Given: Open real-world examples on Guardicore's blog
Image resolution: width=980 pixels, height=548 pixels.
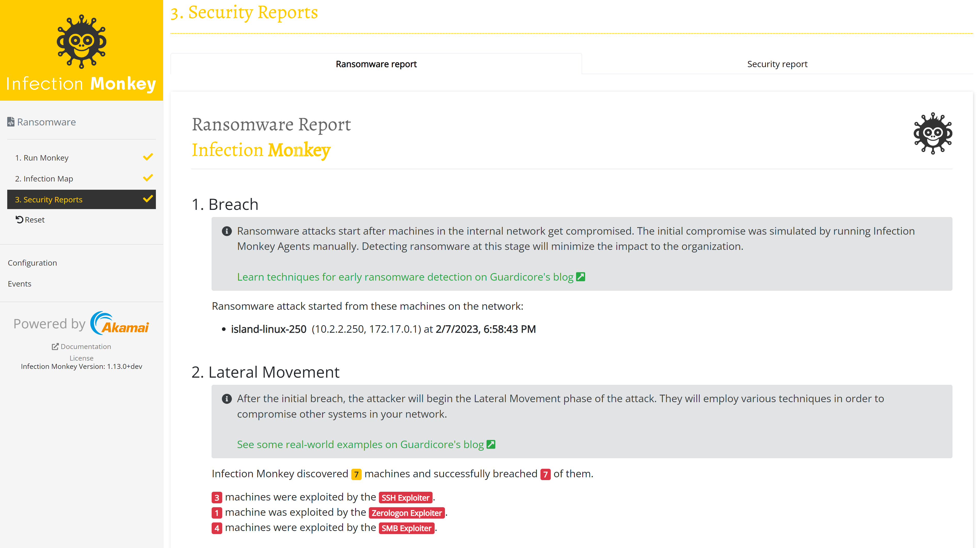Looking at the screenshot, I should pyautogui.click(x=360, y=444).
